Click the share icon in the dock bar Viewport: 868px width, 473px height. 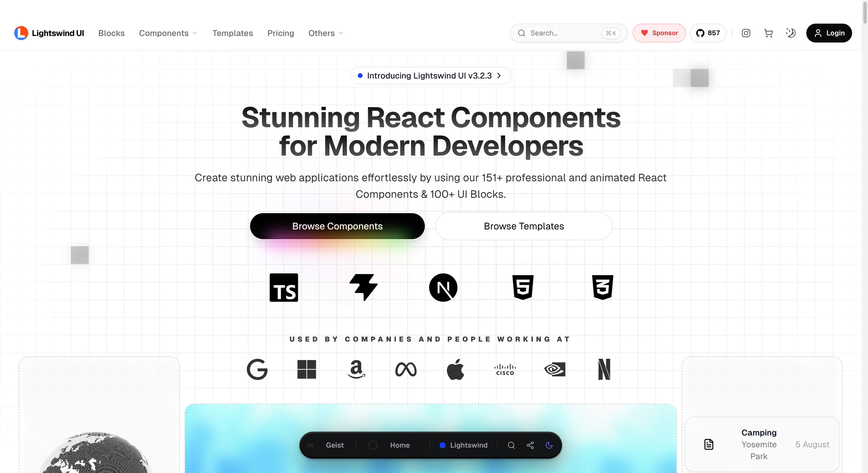coord(530,445)
